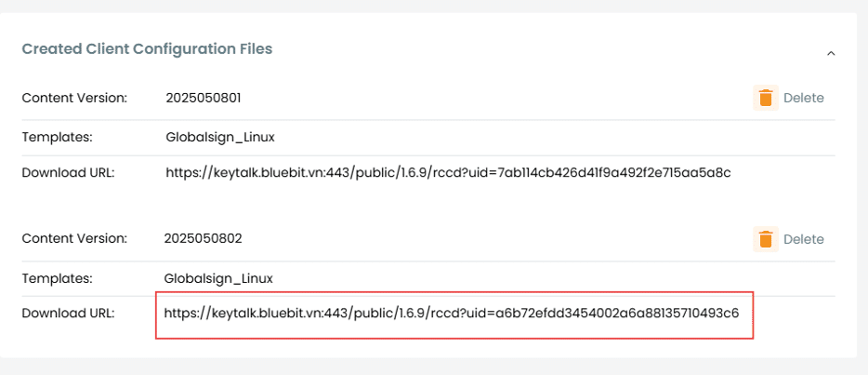This screenshot has width=868, height=375.
Task: Select the content version value 2025050802
Action: (x=203, y=239)
